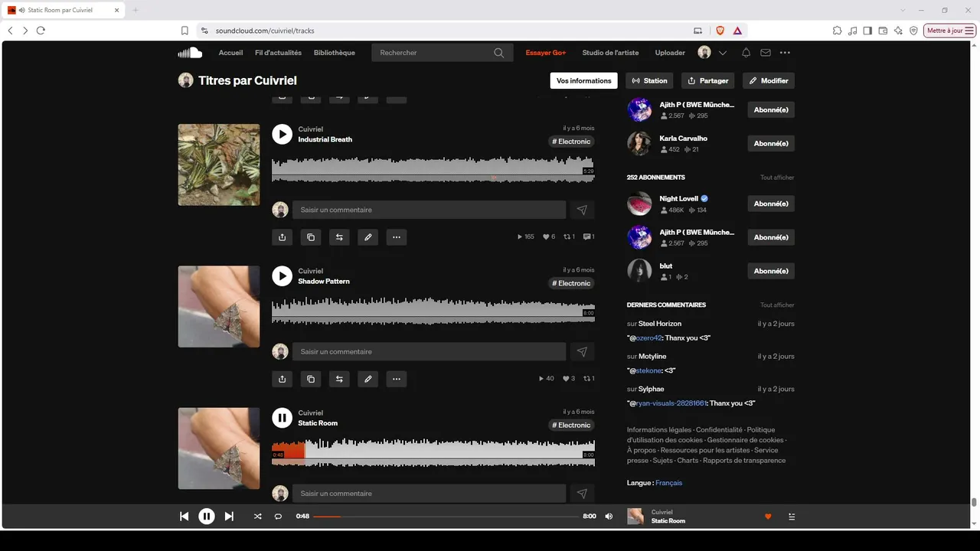
Task: Open the browser tab search chevron
Action: point(903,10)
